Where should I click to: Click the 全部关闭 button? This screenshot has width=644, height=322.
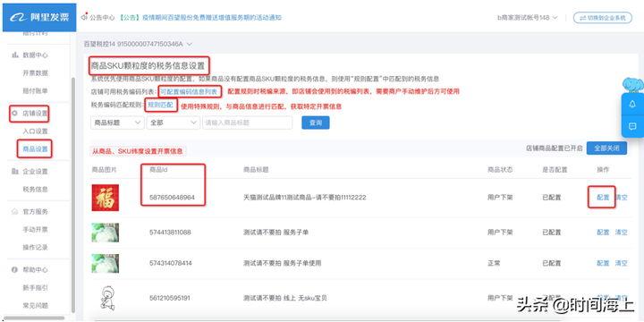[606, 148]
